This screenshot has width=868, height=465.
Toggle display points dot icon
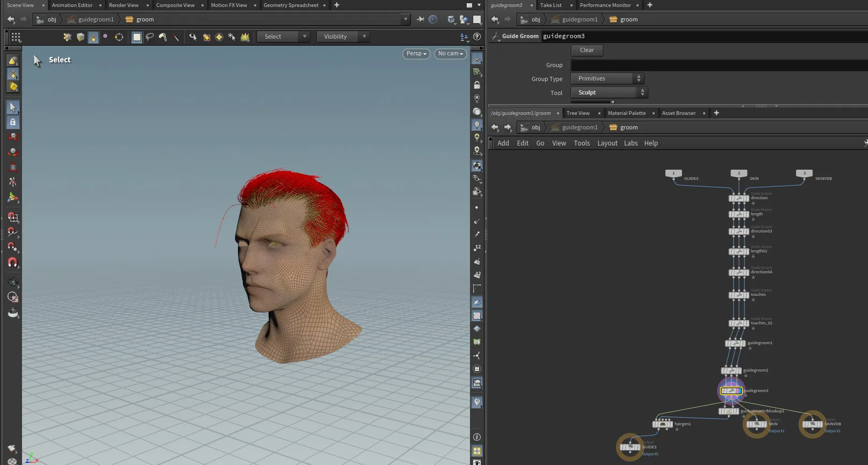pyautogui.click(x=477, y=207)
